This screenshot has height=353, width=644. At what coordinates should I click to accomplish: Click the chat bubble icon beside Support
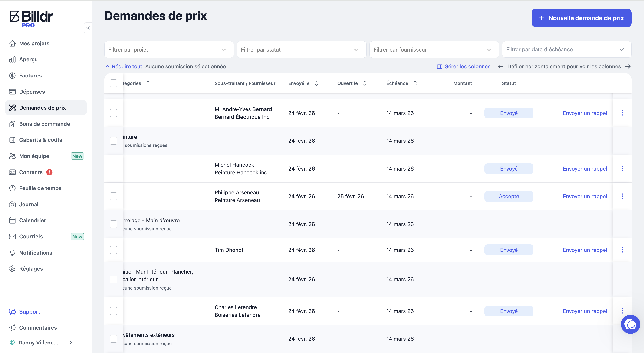point(12,312)
